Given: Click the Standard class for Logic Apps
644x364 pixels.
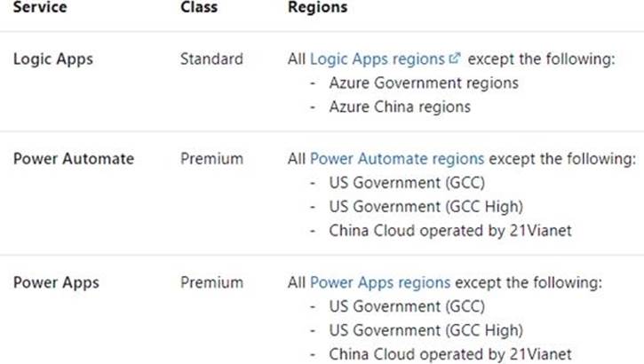Looking at the screenshot, I should point(211,59).
